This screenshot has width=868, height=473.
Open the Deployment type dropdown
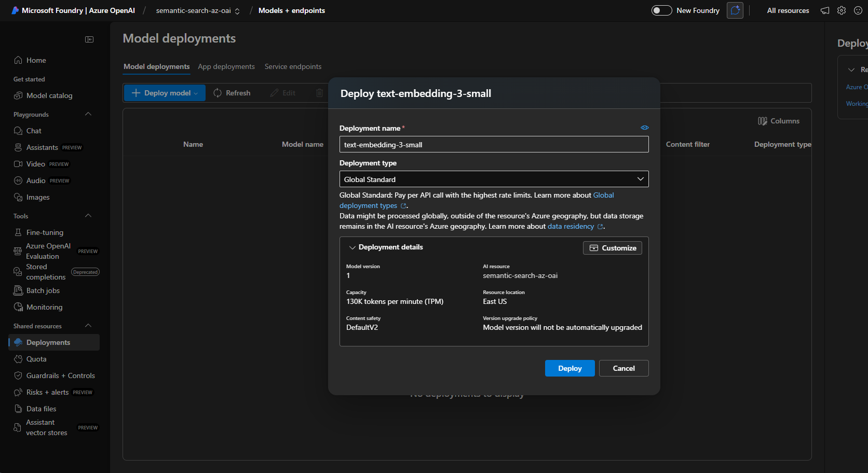coord(494,179)
